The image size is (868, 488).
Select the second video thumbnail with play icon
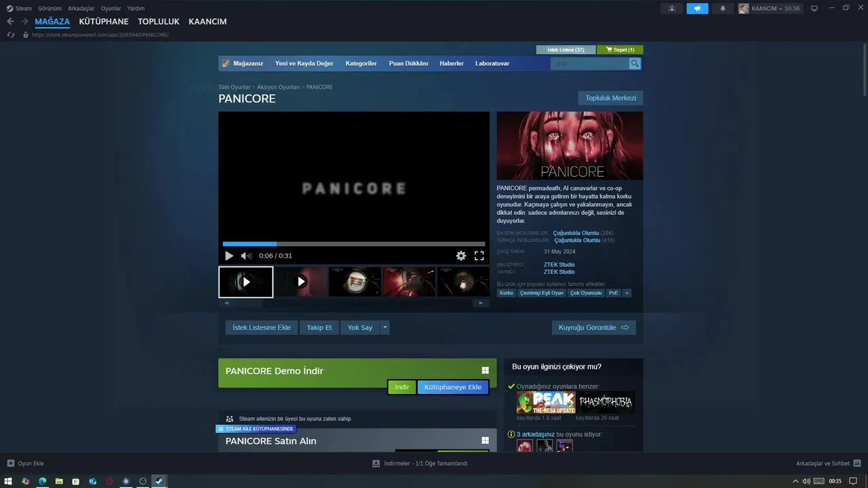coord(301,282)
